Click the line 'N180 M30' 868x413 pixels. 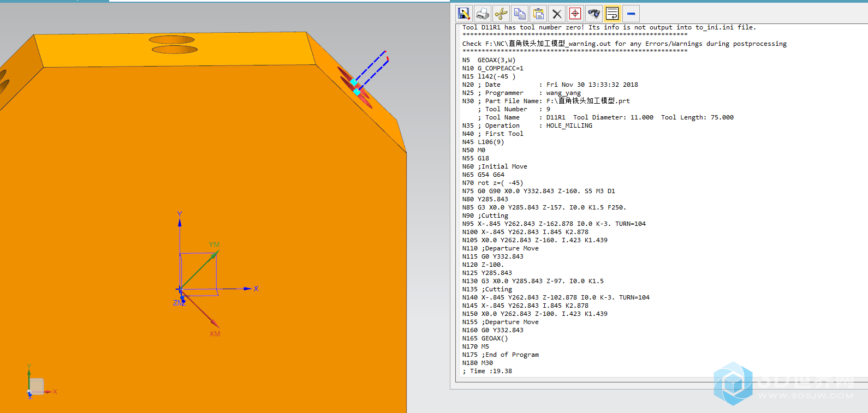pos(477,363)
